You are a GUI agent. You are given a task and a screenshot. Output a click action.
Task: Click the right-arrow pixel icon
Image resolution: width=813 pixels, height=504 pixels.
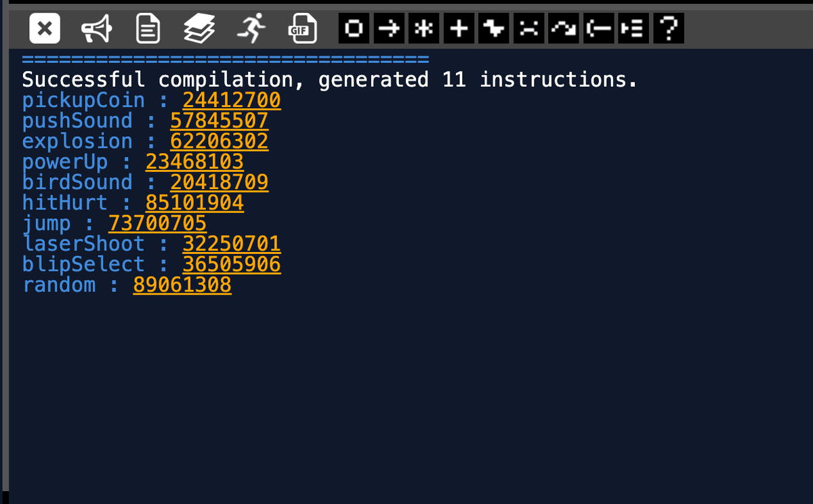[x=388, y=28]
